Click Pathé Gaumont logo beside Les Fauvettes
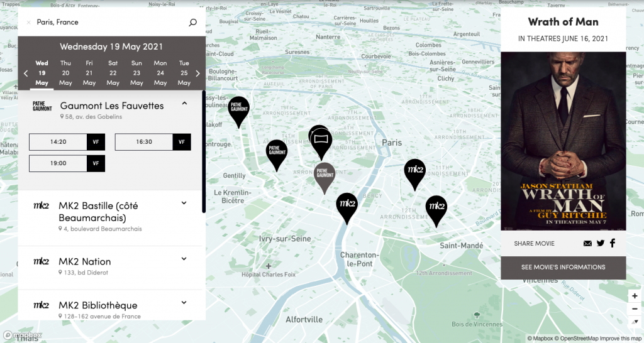Viewport: 644px width, 343px height. coord(42,106)
